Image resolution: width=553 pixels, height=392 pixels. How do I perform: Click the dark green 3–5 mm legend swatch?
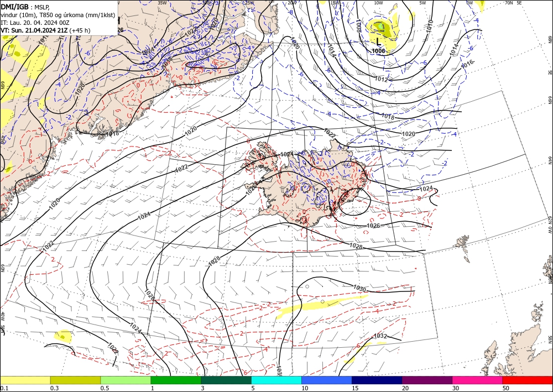(x=226, y=380)
